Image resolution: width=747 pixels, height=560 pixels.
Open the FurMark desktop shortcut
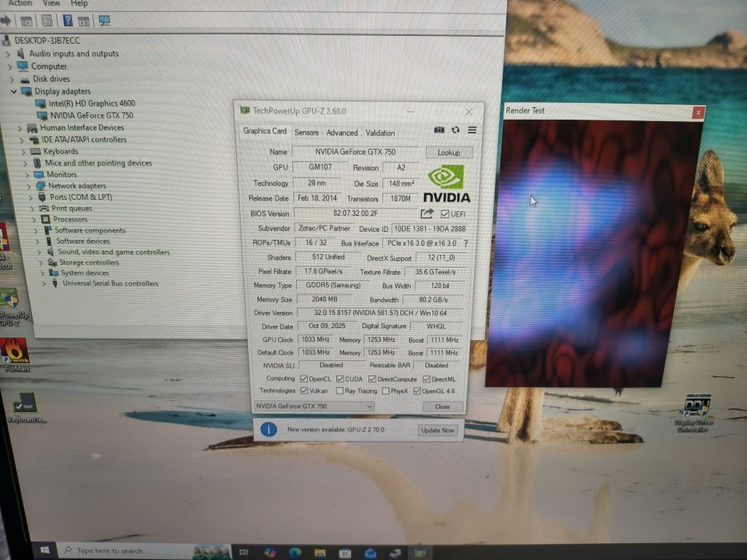pos(16,354)
